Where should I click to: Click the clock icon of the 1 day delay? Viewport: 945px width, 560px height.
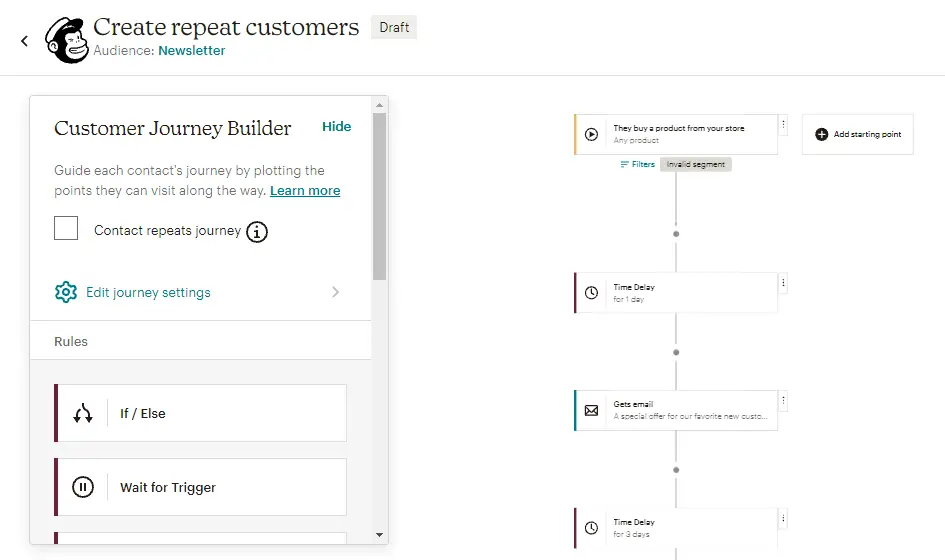pyautogui.click(x=592, y=293)
